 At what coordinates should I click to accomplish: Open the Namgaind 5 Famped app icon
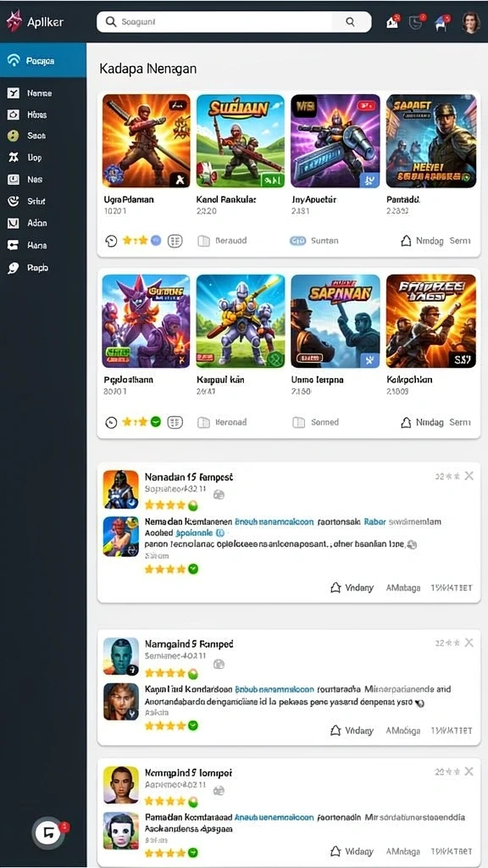point(120,657)
